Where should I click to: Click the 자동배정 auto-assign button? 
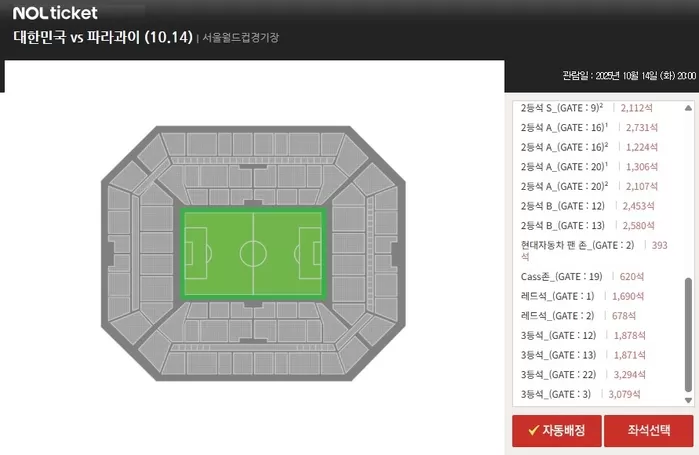click(x=557, y=431)
